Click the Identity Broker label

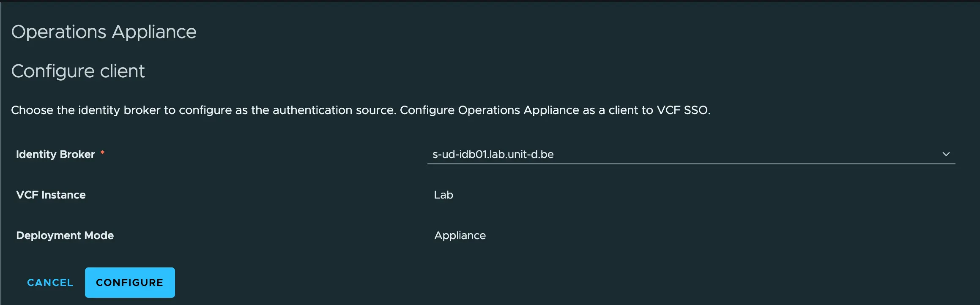coord(55,154)
